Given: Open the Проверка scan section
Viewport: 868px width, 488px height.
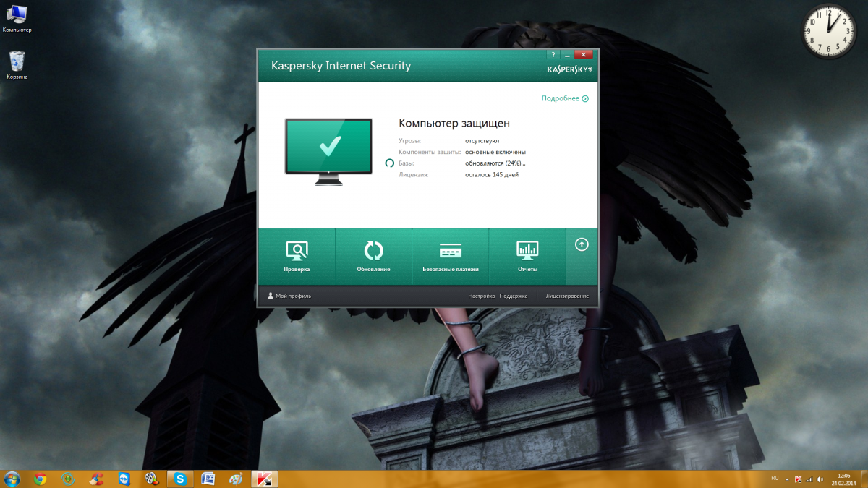Looking at the screenshot, I should (x=297, y=257).
